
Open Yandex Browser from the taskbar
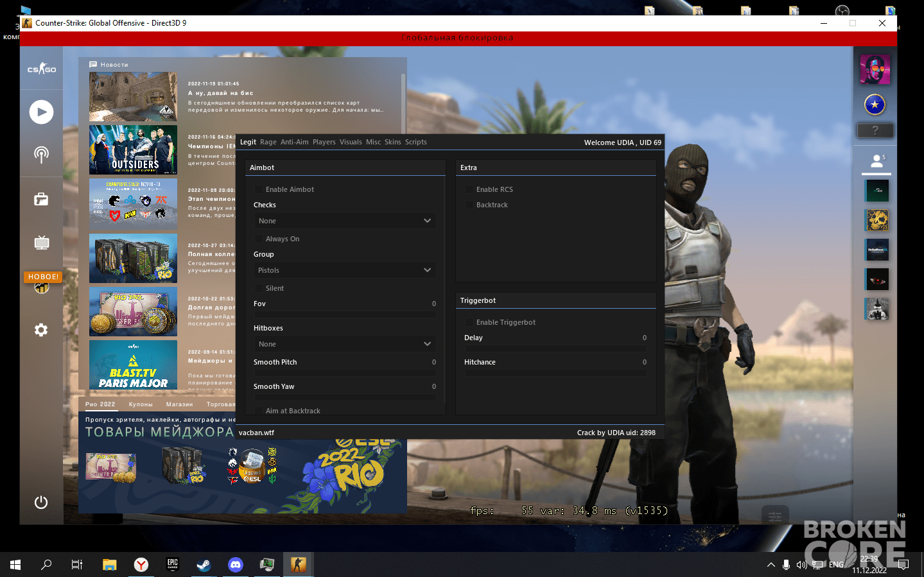coord(141,565)
